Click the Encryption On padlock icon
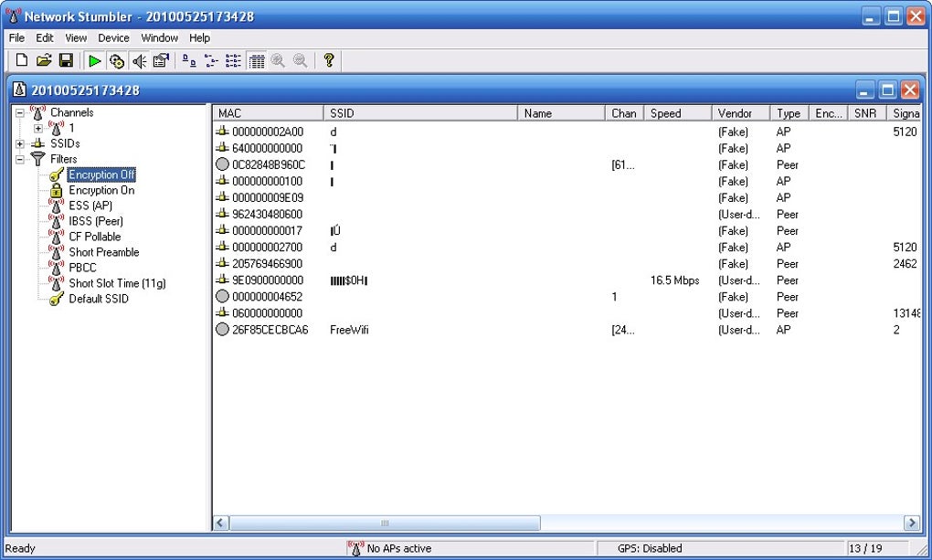This screenshot has width=932, height=560. tap(56, 190)
